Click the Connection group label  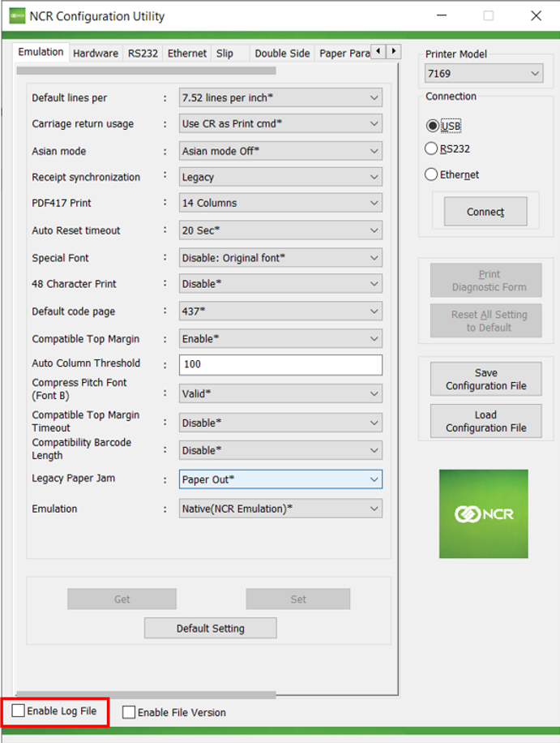(x=451, y=97)
